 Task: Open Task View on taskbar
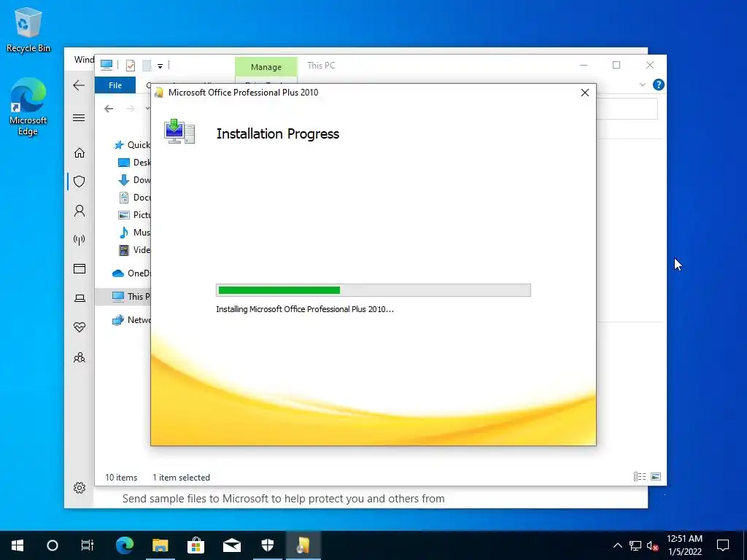point(88,545)
